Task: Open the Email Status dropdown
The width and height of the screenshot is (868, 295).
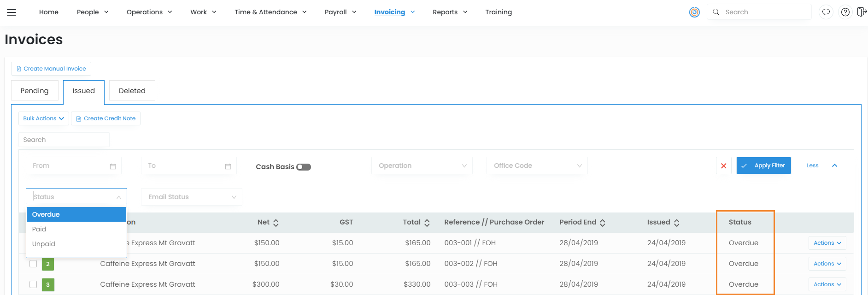Action: 191,197
